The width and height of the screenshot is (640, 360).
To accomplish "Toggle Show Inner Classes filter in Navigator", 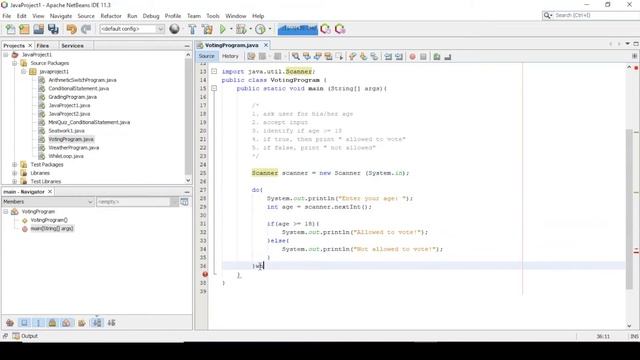I will (66, 323).
